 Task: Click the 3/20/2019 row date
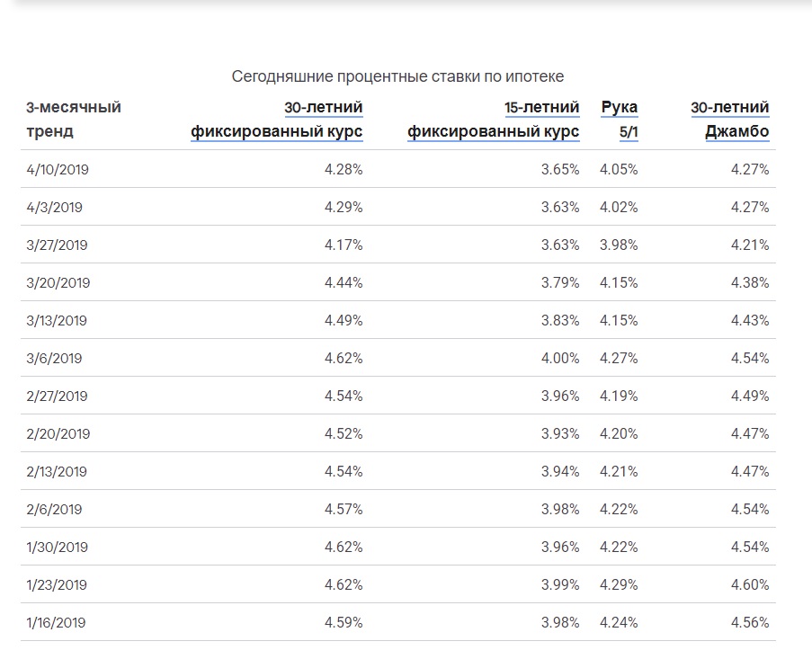[x=59, y=282]
